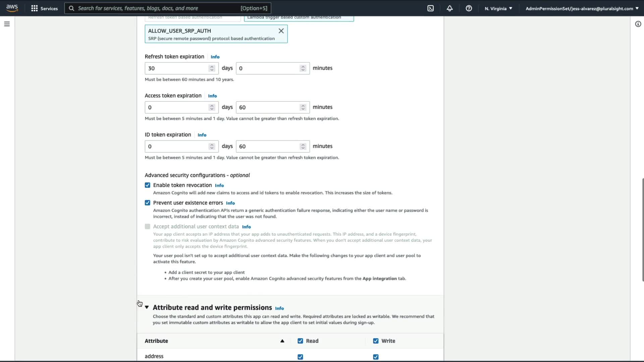
Task: Remove the ALLOW_USER_SRP_AUTH flow with its X
Action: pyautogui.click(x=281, y=31)
